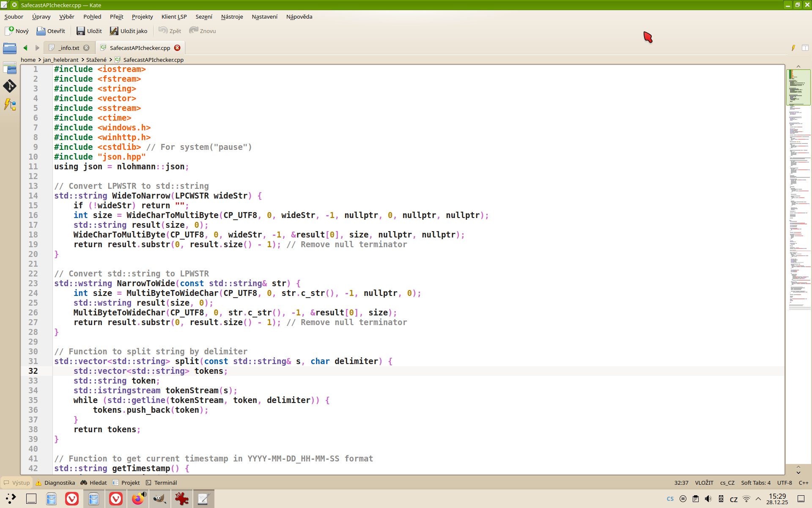The height and width of the screenshot is (508, 812).
Task: Open Soft Tabs: 4 indentation selector
Action: [755, 483]
